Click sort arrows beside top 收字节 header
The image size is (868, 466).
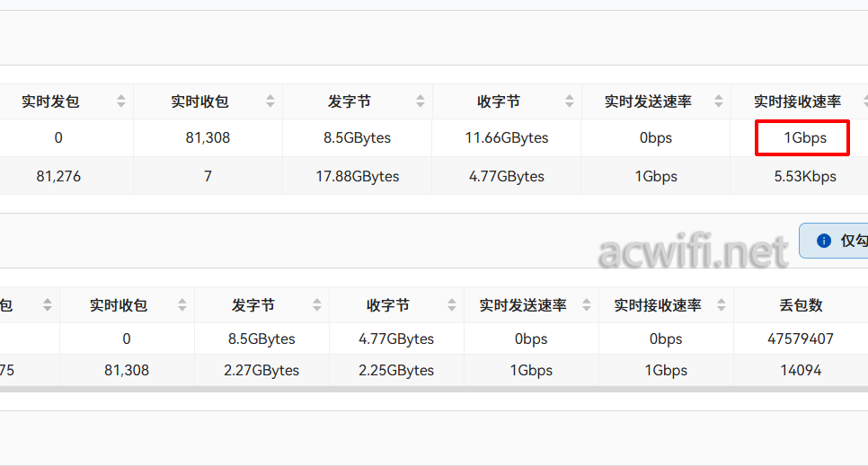(x=569, y=101)
